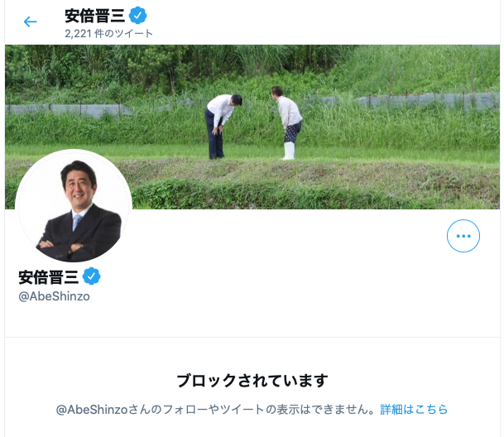The image size is (504, 437).
Task: Click the verified badge in top header
Action: pyautogui.click(x=138, y=15)
